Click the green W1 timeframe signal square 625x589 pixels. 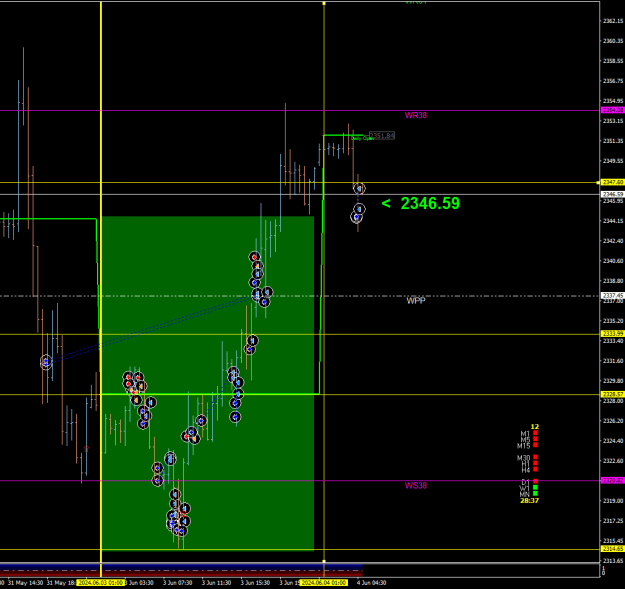click(535, 487)
